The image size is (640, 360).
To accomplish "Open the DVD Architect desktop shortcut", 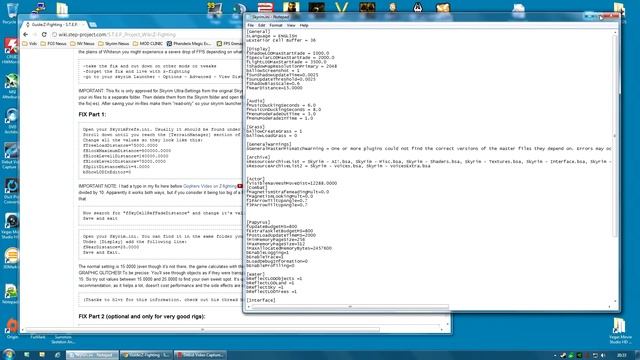I will click(11, 121).
